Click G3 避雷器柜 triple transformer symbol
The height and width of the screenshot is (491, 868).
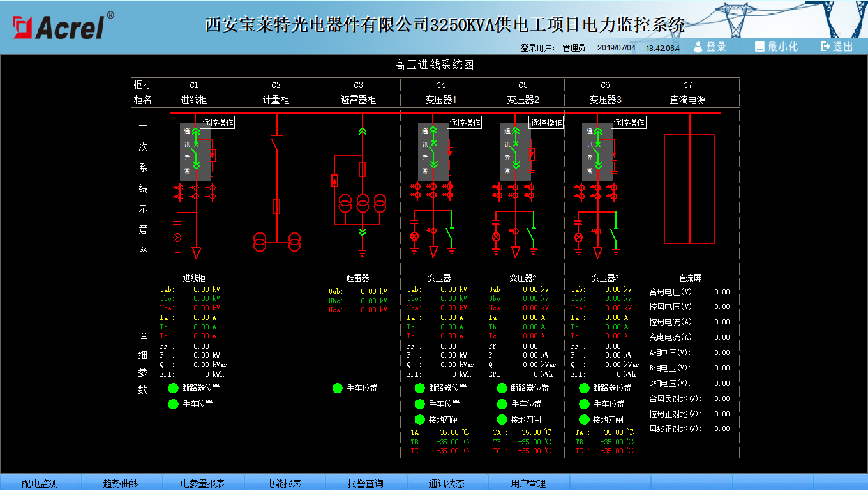(x=363, y=204)
